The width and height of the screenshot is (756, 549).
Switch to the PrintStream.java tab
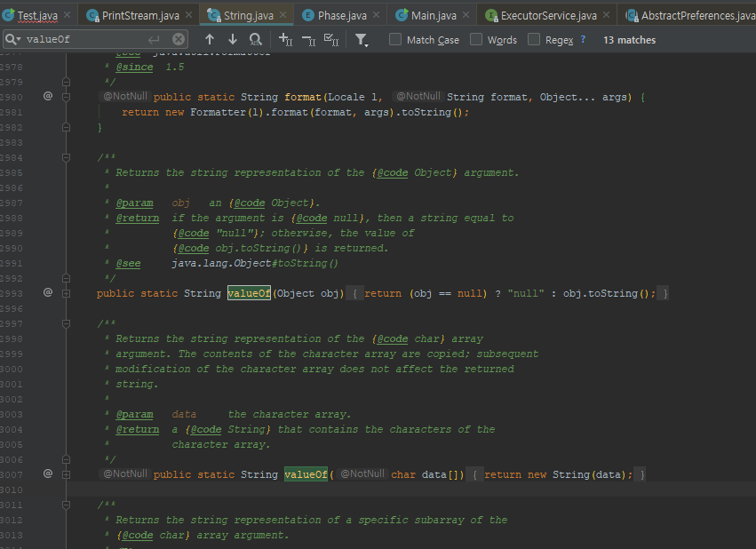(x=140, y=16)
